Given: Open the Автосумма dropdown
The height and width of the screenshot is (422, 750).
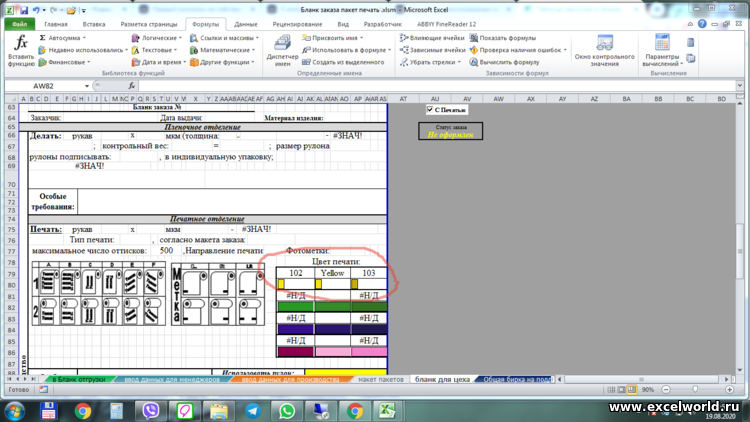Looking at the screenshot, I should click(62, 38).
